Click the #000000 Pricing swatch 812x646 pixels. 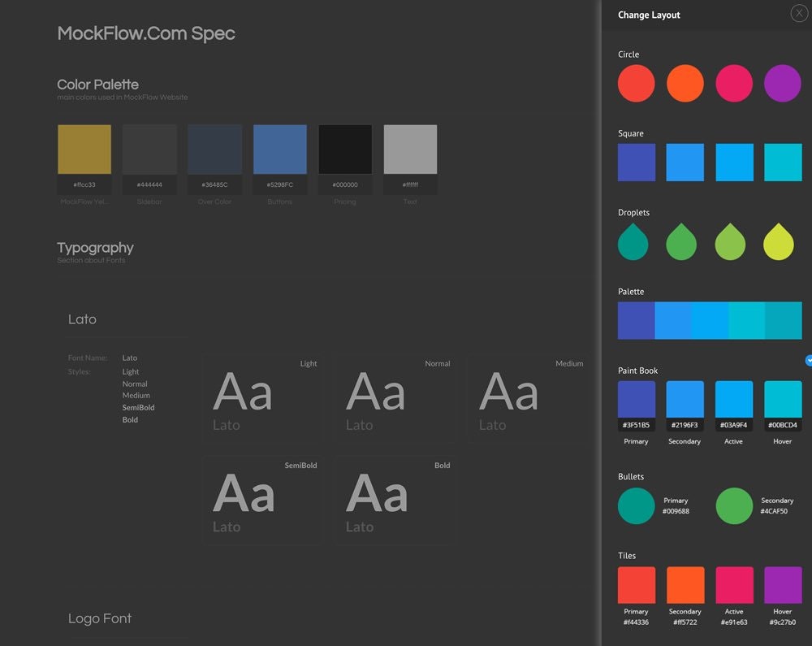click(345, 150)
